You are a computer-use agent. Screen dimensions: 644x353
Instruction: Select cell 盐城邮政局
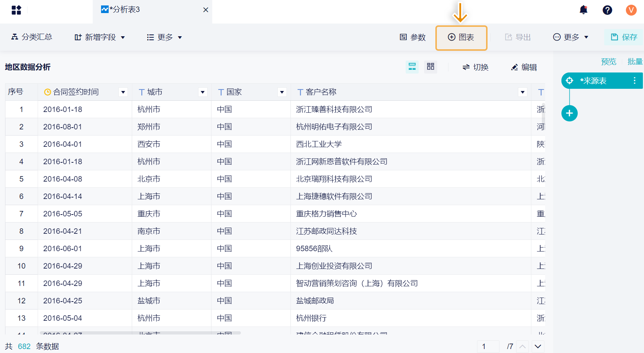pos(411,301)
